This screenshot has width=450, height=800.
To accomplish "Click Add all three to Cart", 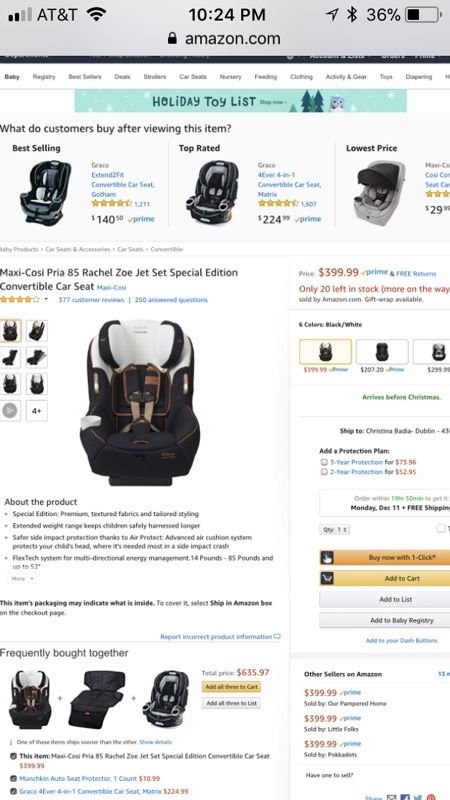I will coord(231,687).
